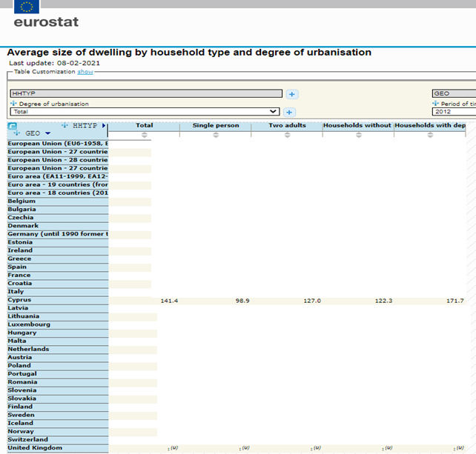The height and width of the screenshot is (454, 476).
Task: Sort the Households without column
Action: click(357, 135)
